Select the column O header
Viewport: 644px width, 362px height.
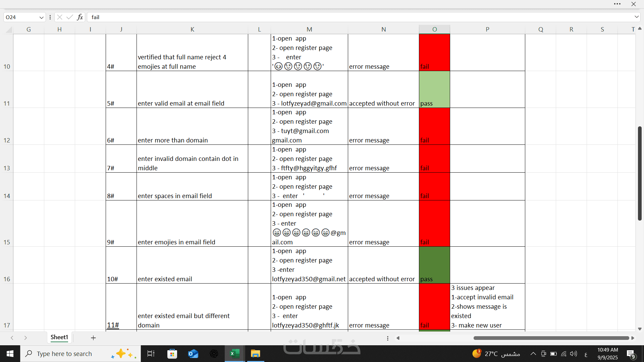pyautogui.click(x=434, y=29)
